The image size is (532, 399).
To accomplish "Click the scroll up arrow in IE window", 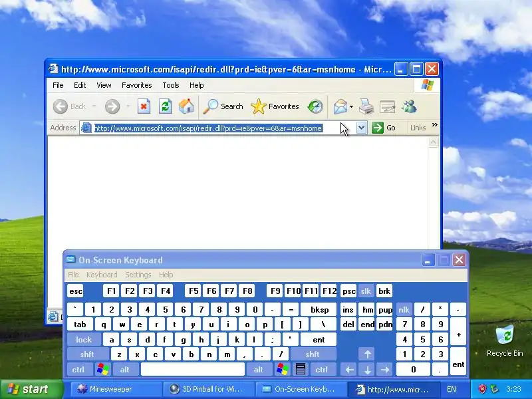I will (434, 142).
